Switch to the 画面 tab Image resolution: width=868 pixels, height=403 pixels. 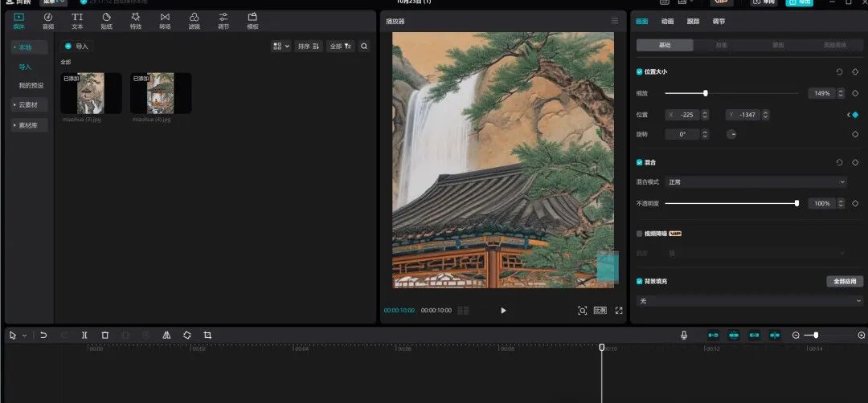[x=642, y=22]
